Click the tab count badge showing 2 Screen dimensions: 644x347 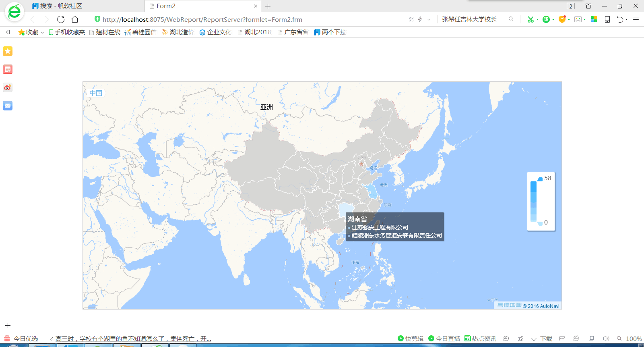point(571,6)
